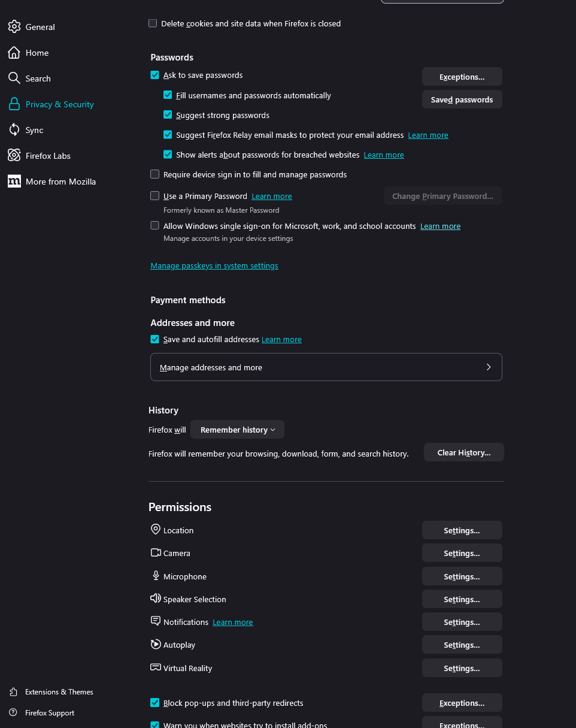
Task: Open the Remember history dropdown
Action: pyautogui.click(x=237, y=430)
